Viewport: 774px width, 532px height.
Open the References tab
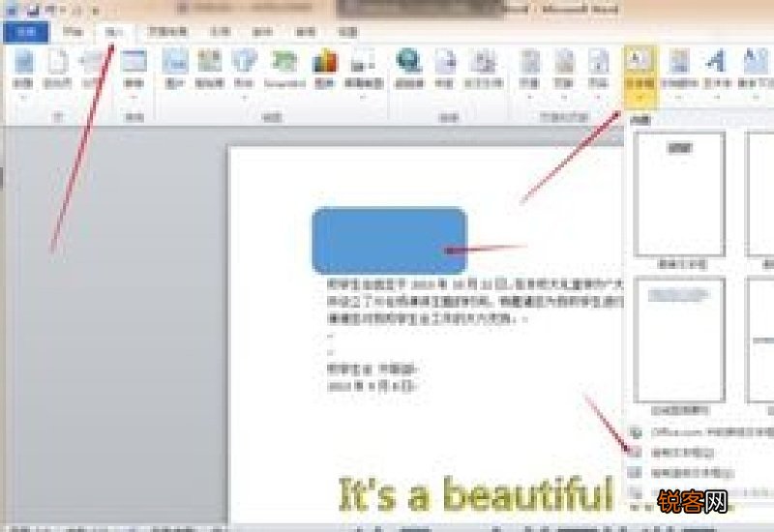click(x=221, y=32)
